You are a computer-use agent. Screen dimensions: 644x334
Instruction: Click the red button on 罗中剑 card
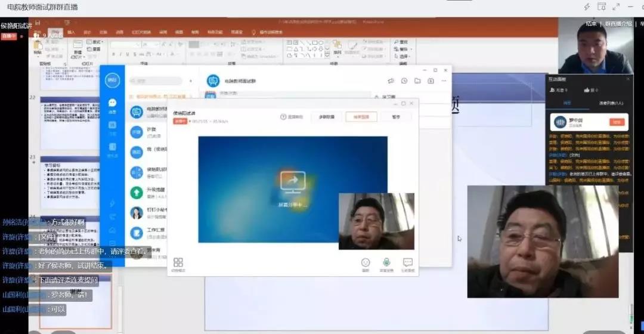[x=617, y=122]
